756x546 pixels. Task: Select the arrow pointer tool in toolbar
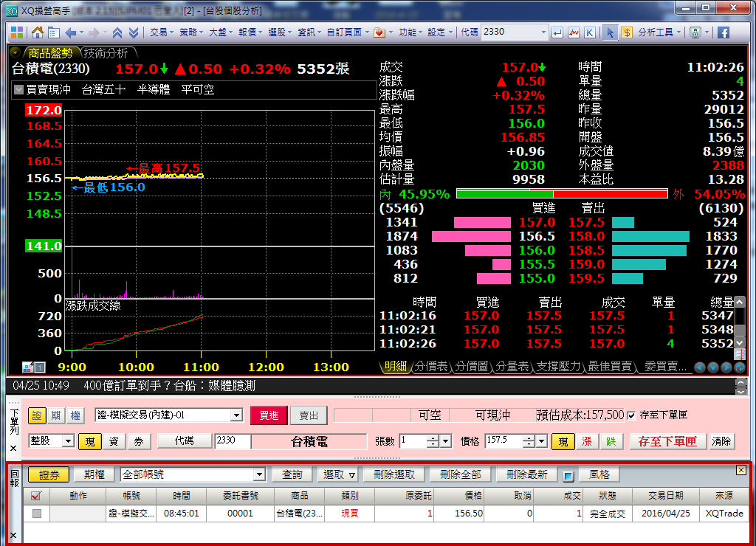pyautogui.click(x=610, y=32)
